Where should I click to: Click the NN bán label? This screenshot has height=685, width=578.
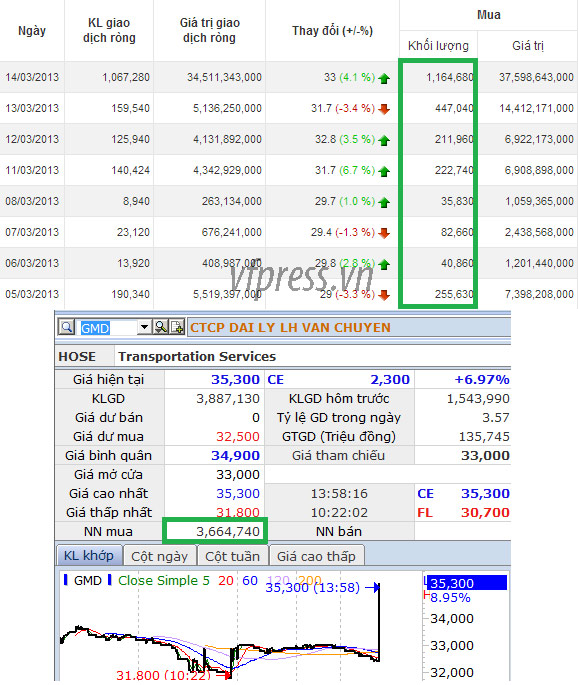coord(339,531)
